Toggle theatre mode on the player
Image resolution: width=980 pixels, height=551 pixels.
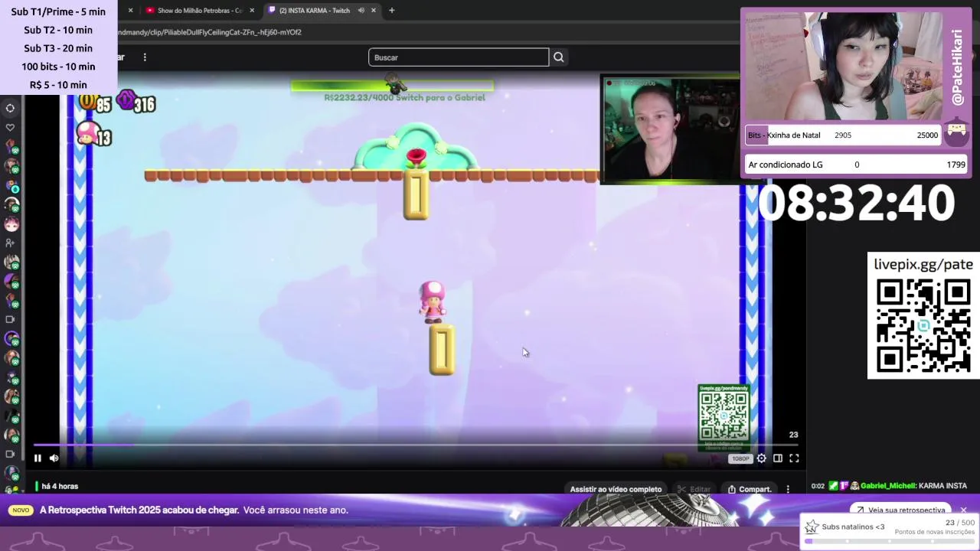tap(778, 458)
